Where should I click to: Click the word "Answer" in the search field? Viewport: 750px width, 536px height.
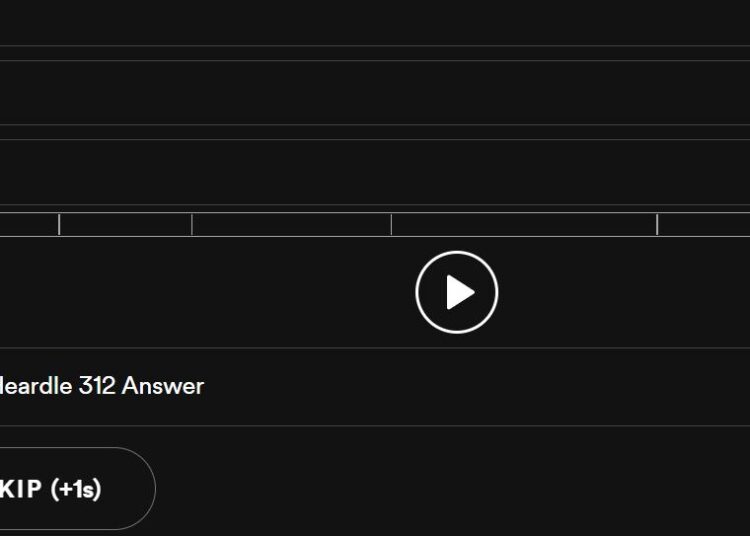[163, 386]
